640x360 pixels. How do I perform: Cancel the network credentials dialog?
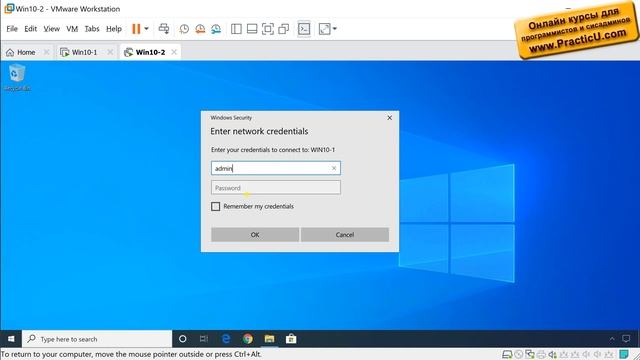coord(345,235)
